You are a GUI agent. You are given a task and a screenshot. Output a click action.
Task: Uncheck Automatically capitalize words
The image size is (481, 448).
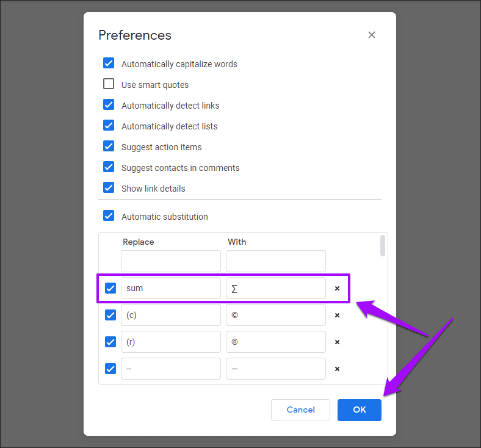109,63
